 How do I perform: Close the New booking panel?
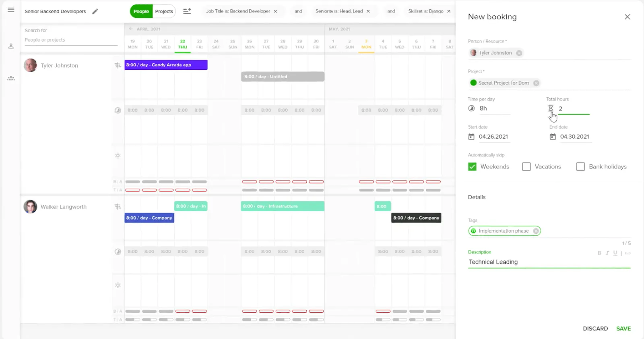pos(627,17)
